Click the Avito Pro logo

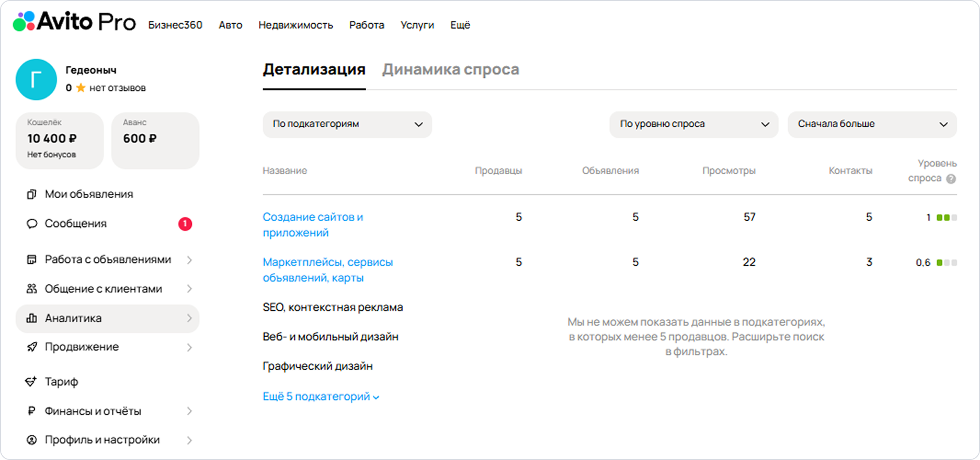(x=74, y=22)
